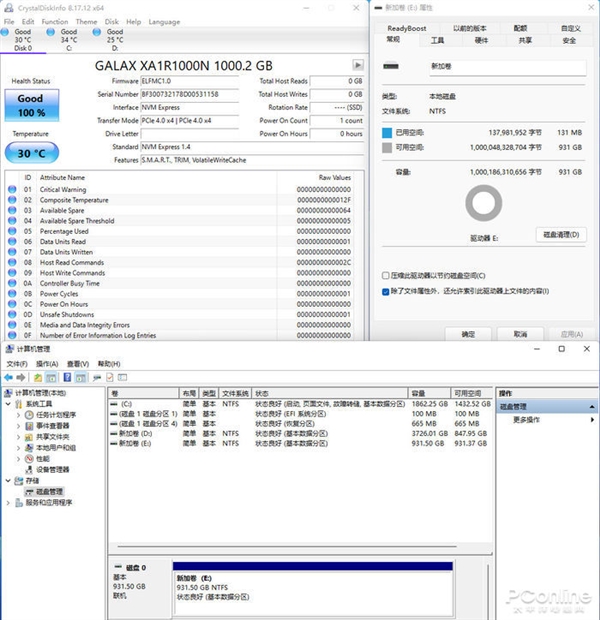The width and height of the screenshot is (600, 620).
Task: Click the Task Scheduler tree icon
Action: (x=29, y=415)
